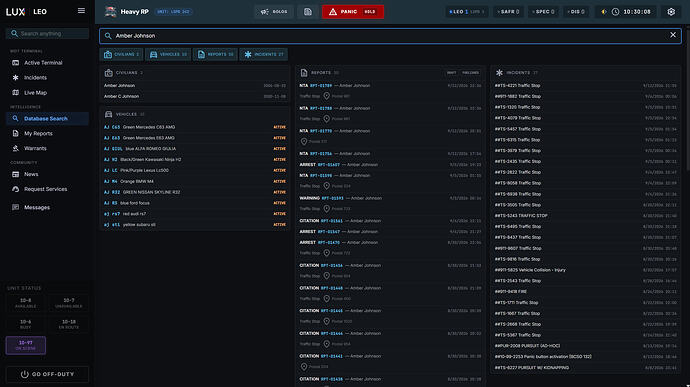Open incident TS-4221 Traffic Stop
The height and width of the screenshot is (387, 690).
pyautogui.click(x=585, y=86)
